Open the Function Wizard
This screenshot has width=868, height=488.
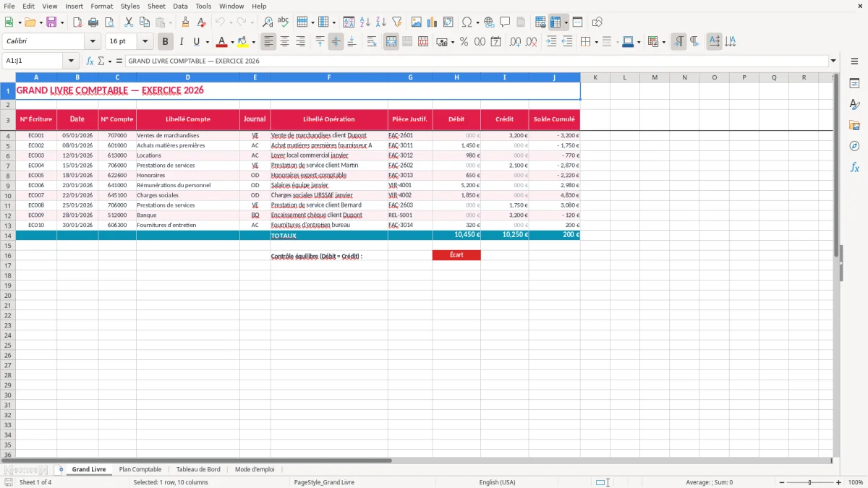pyautogui.click(x=90, y=61)
